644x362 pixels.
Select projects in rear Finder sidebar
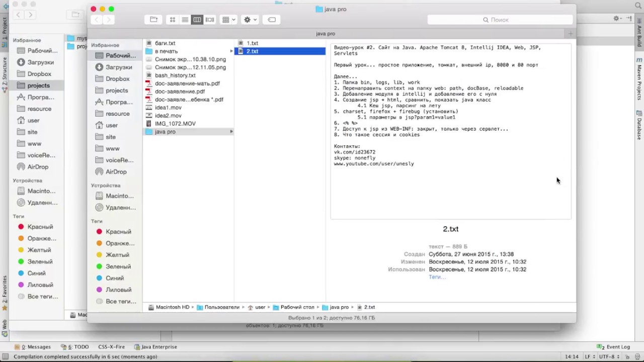(x=37, y=85)
